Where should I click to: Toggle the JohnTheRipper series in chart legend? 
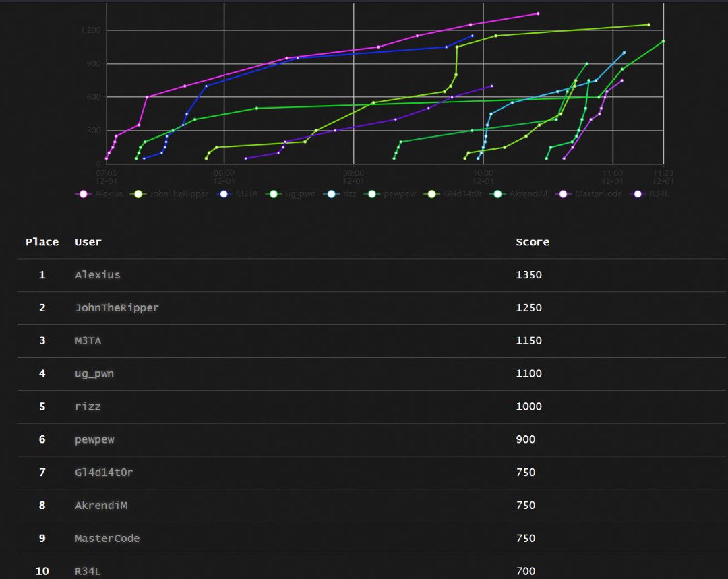click(169, 193)
